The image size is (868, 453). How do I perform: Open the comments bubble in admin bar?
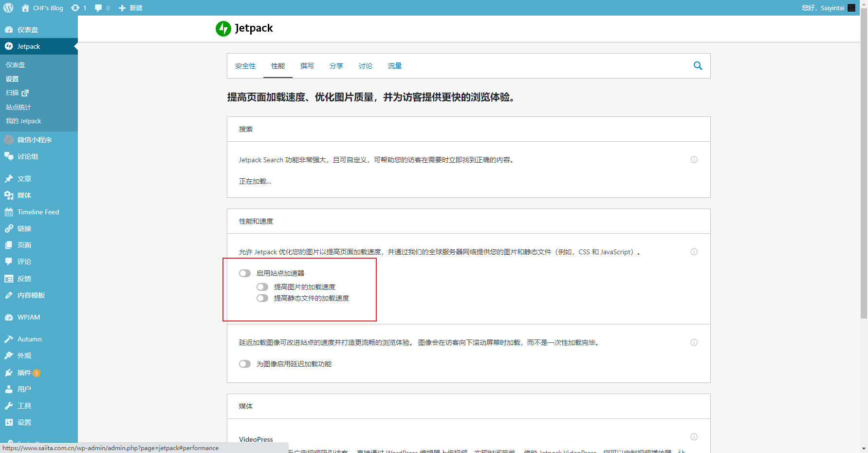[x=99, y=8]
